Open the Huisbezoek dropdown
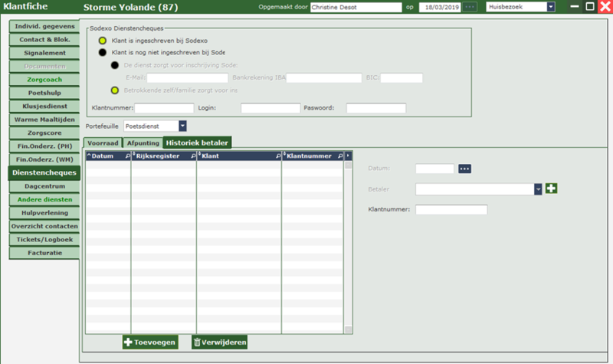The height and width of the screenshot is (364, 613). [550, 7]
